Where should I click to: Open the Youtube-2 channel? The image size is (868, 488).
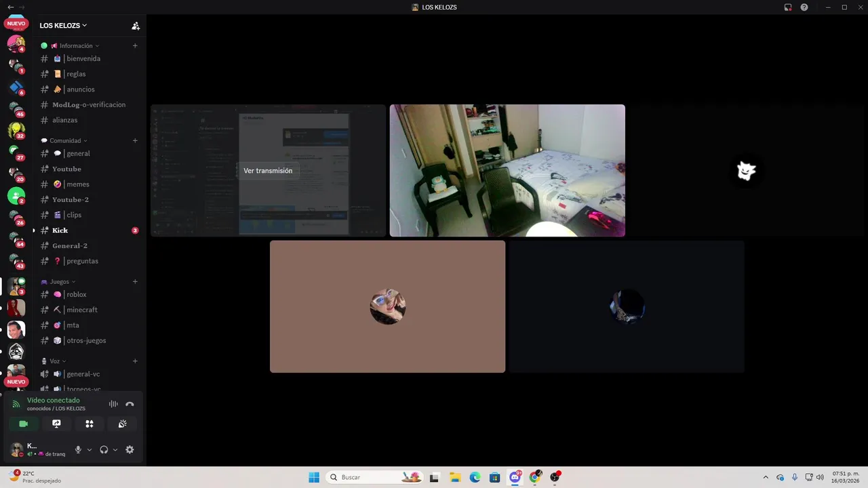coord(90,199)
